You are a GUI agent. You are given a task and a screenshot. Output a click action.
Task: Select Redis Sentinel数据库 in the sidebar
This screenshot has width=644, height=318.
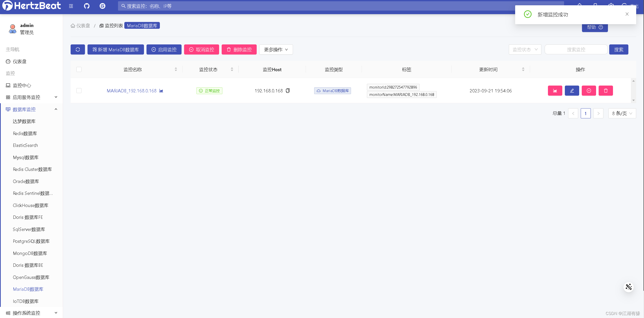point(33,193)
